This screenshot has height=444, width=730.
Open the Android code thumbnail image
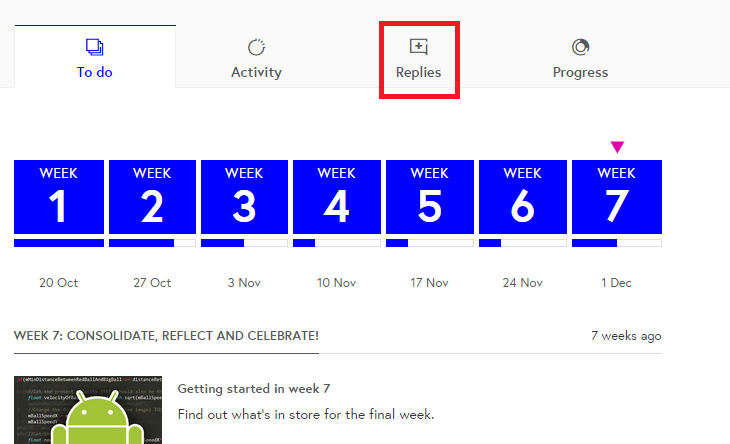[88, 410]
